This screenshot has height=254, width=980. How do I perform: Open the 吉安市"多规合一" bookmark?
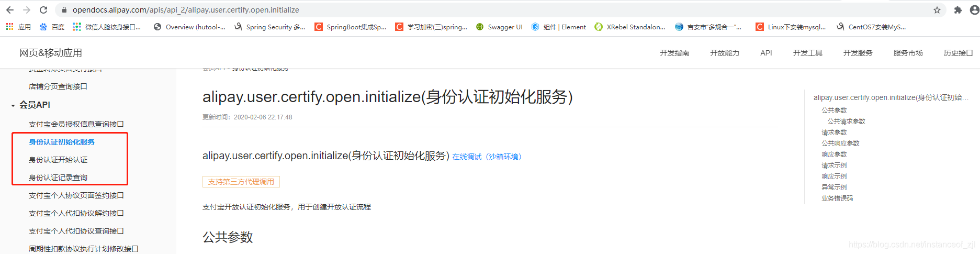(708, 27)
